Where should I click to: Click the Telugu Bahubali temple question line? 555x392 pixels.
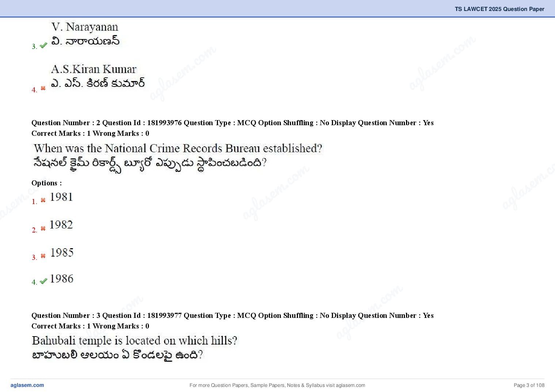pos(117,355)
